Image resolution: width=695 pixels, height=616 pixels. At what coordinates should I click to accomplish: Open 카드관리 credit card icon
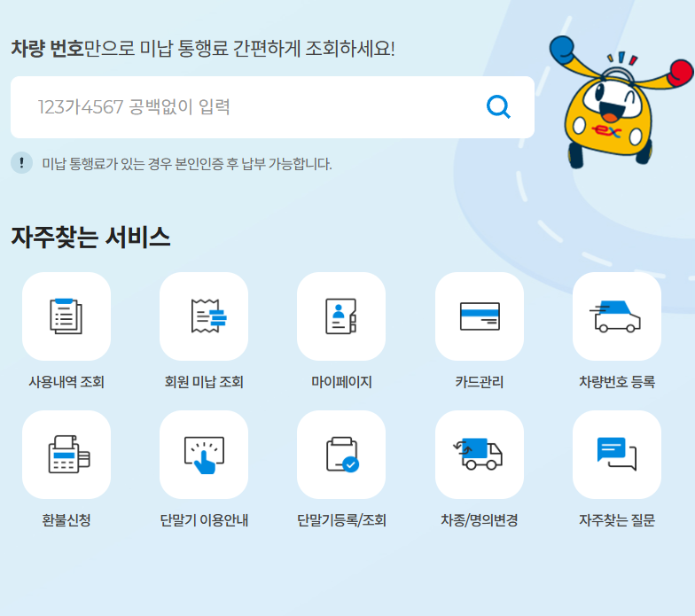point(480,316)
